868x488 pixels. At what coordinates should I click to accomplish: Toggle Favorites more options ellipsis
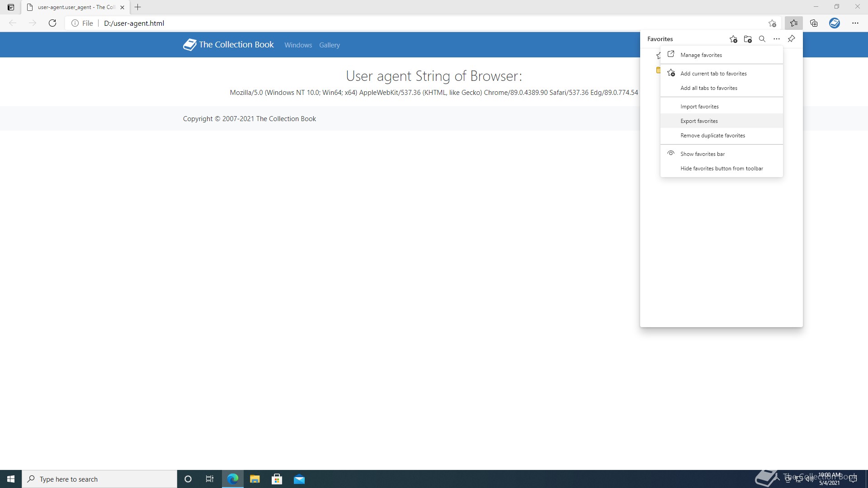point(777,39)
